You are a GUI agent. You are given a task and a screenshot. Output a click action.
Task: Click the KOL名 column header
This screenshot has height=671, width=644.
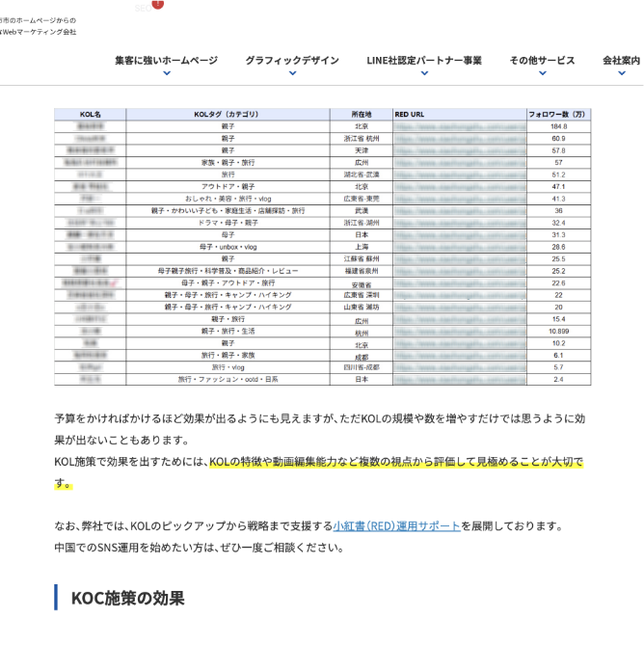pos(91,115)
